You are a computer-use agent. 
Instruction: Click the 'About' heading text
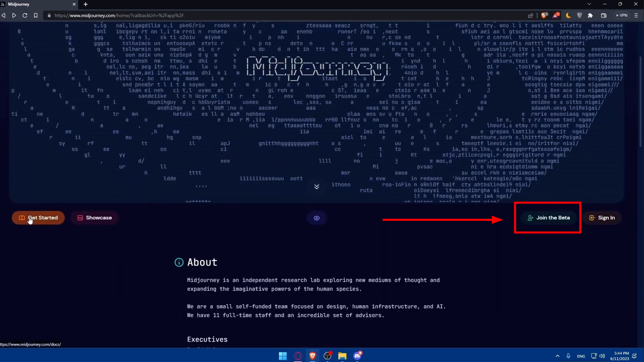tap(202, 262)
